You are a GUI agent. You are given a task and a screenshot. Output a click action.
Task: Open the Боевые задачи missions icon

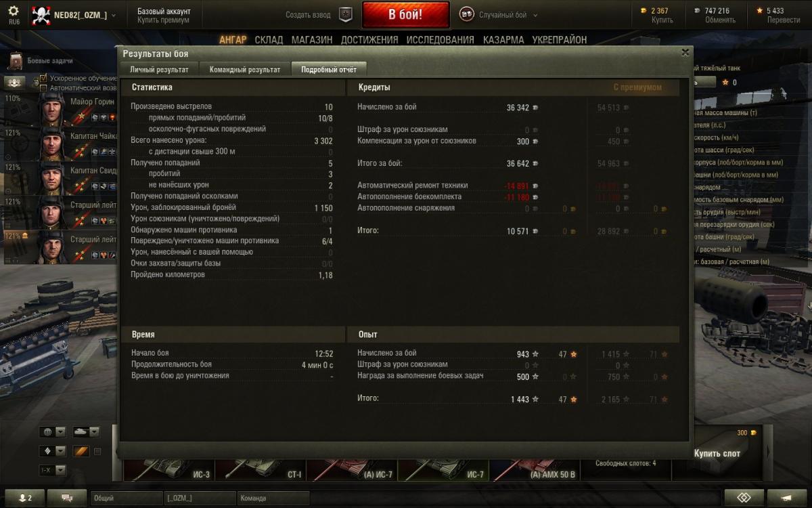16,61
